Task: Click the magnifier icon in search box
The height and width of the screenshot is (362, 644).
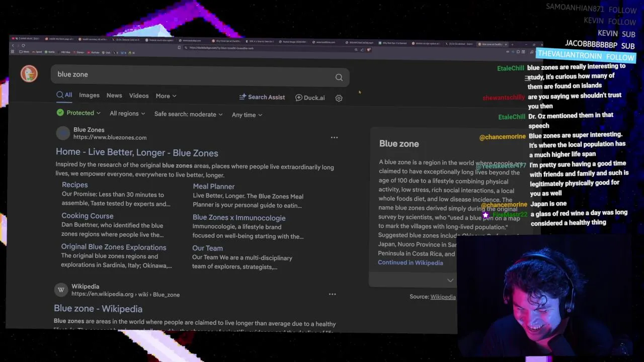Action: point(339,77)
